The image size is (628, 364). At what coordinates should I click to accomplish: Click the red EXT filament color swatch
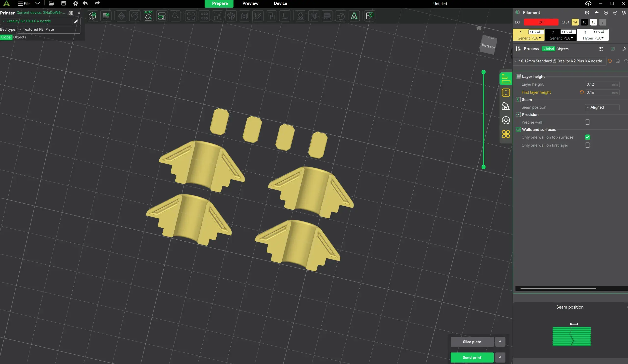[x=541, y=22]
